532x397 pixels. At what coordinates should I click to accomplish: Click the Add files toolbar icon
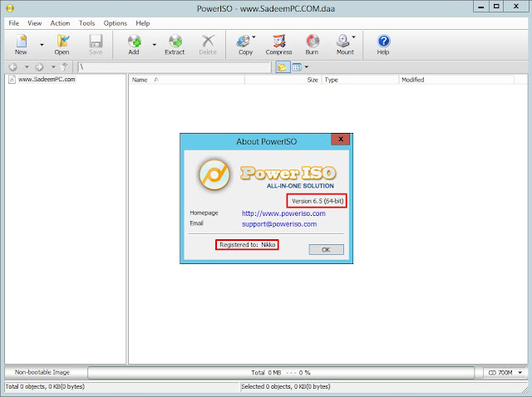pyautogui.click(x=134, y=44)
